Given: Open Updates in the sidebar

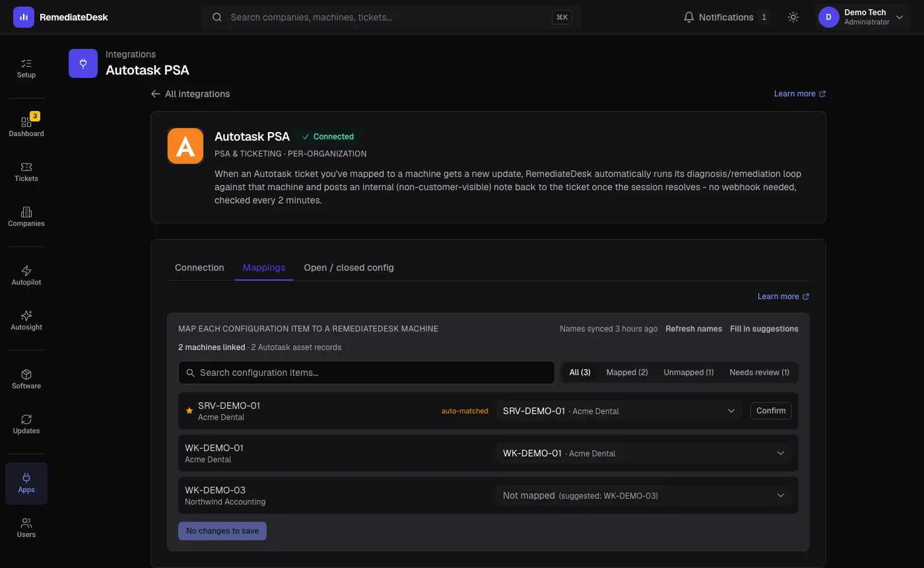Looking at the screenshot, I should [26, 424].
